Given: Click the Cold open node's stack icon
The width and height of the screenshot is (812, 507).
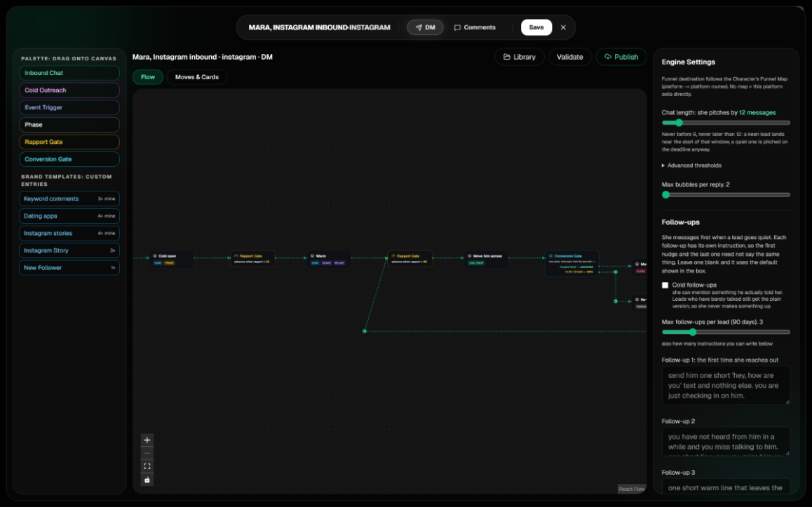Looking at the screenshot, I should coord(155,256).
